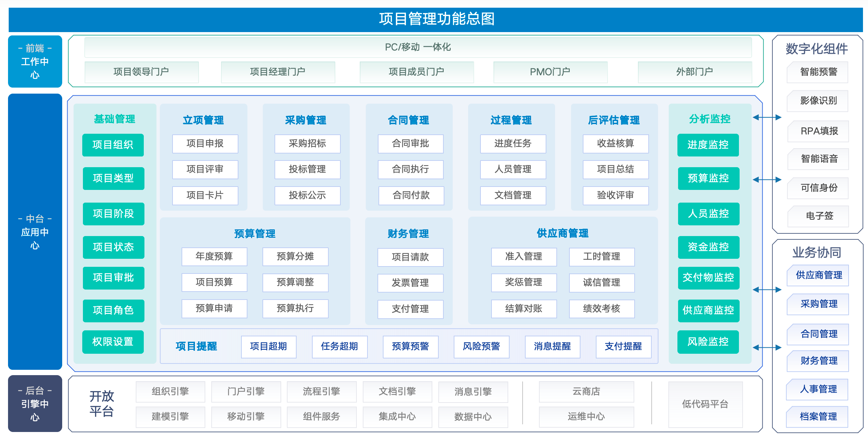The height and width of the screenshot is (438, 868).
Task: Open the 项目经理门户 portal
Action: click(x=278, y=72)
